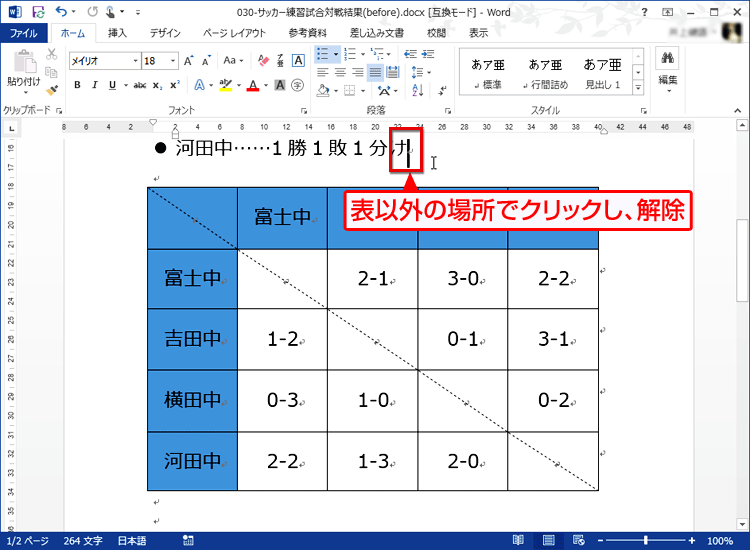Screen dimensions: 750x550
Task: Switch to the デザイン tab
Action: point(165,33)
